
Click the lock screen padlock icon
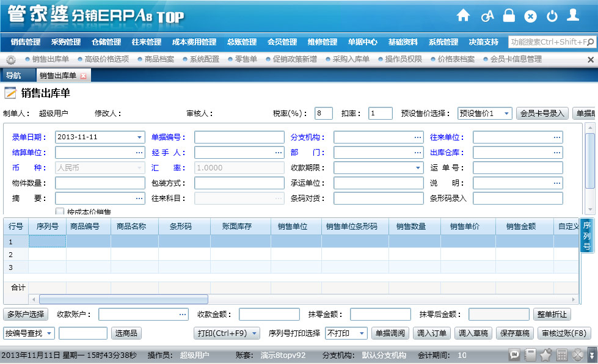point(508,16)
